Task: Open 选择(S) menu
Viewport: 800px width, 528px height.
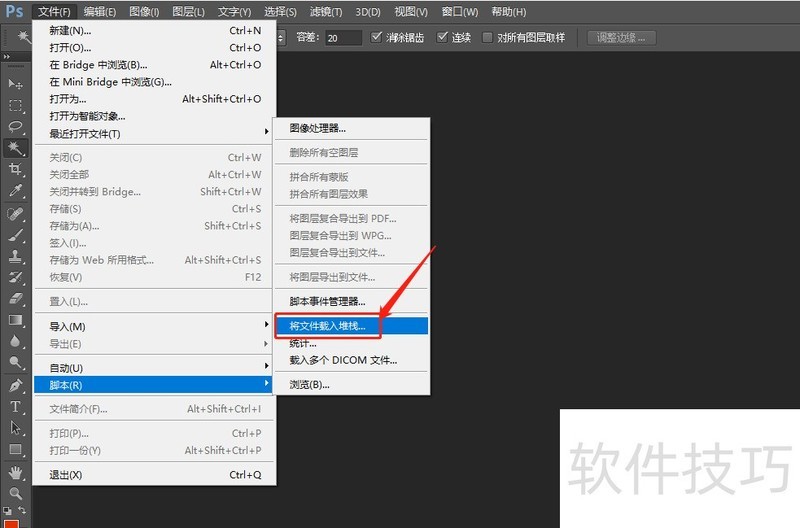Action: 280,11
